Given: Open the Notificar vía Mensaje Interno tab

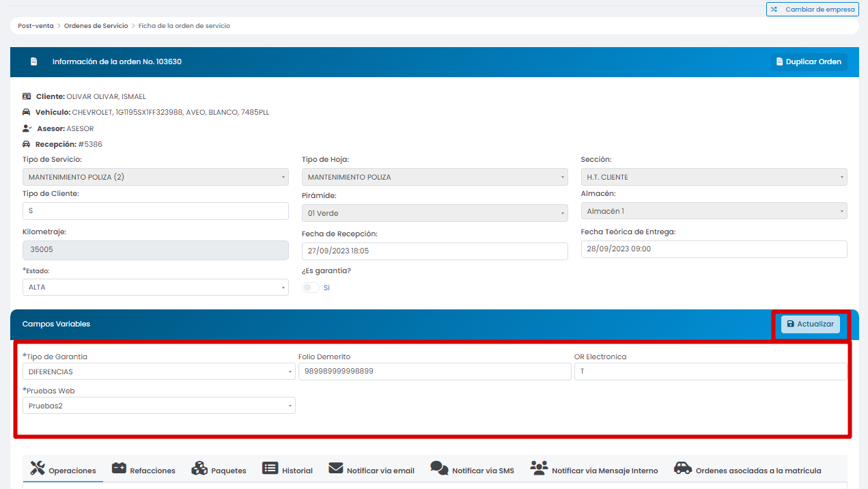Looking at the screenshot, I should pyautogui.click(x=594, y=469).
